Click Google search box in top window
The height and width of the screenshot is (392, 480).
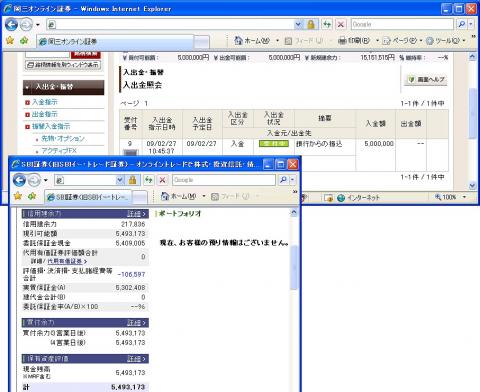pos(402,24)
